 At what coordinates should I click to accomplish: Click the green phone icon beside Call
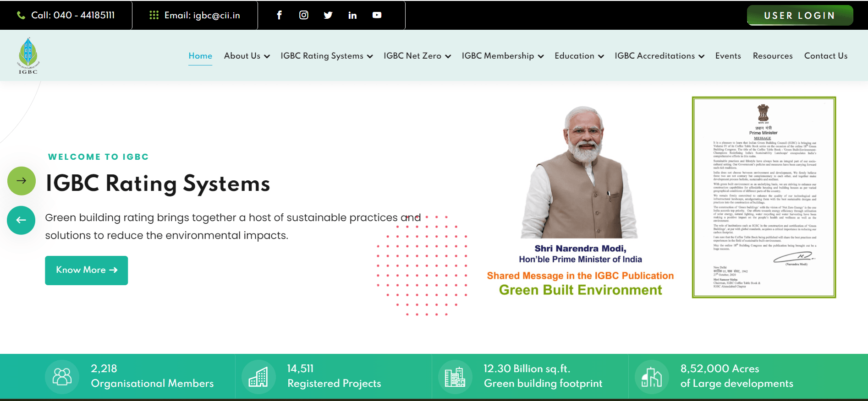[x=21, y=16]
